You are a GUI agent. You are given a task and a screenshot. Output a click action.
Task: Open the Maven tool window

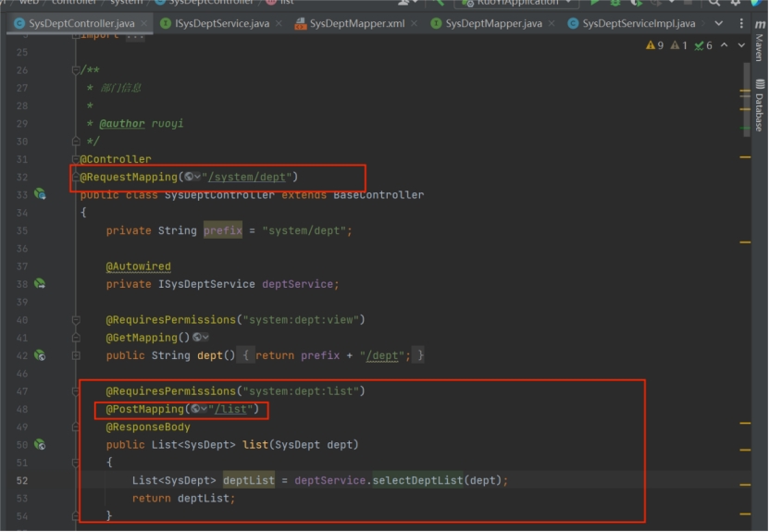point(760,48)
